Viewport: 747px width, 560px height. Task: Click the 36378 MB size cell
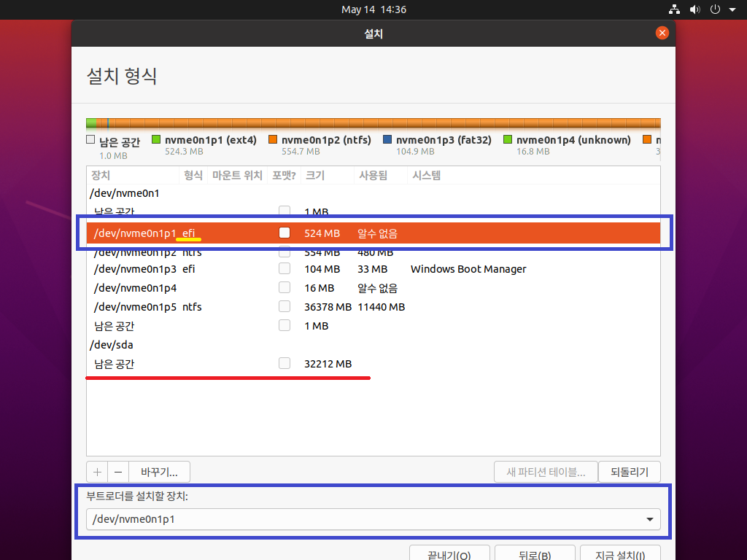tap(328, 307)
